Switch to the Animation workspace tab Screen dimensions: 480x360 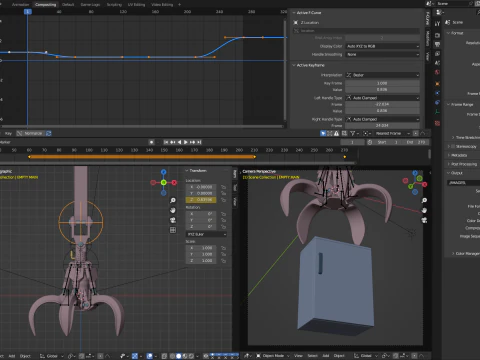tap(21, 5)
